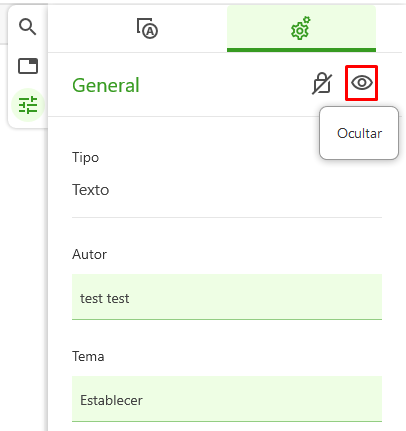Click empty area between Tipo and Ocultar
406x431 pixels.
coord(207,157)
